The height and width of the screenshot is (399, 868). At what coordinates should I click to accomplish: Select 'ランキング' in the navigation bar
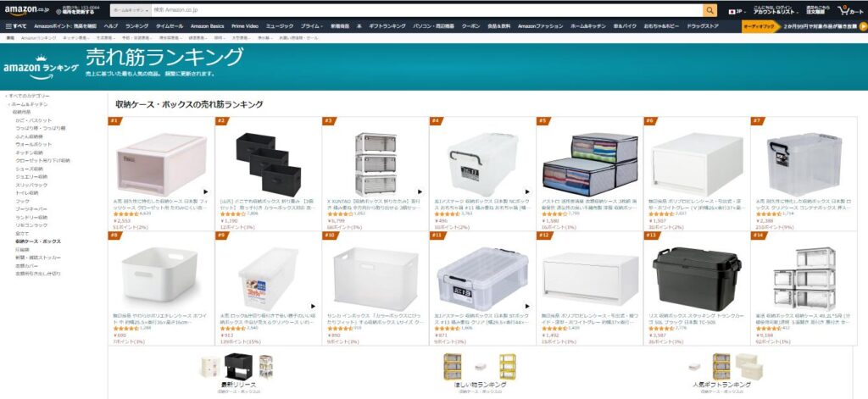[x=136, y=26]
